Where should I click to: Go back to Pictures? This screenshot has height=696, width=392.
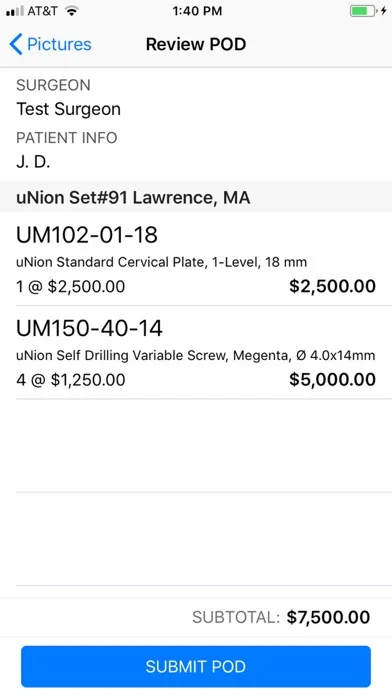coord(50,44)
